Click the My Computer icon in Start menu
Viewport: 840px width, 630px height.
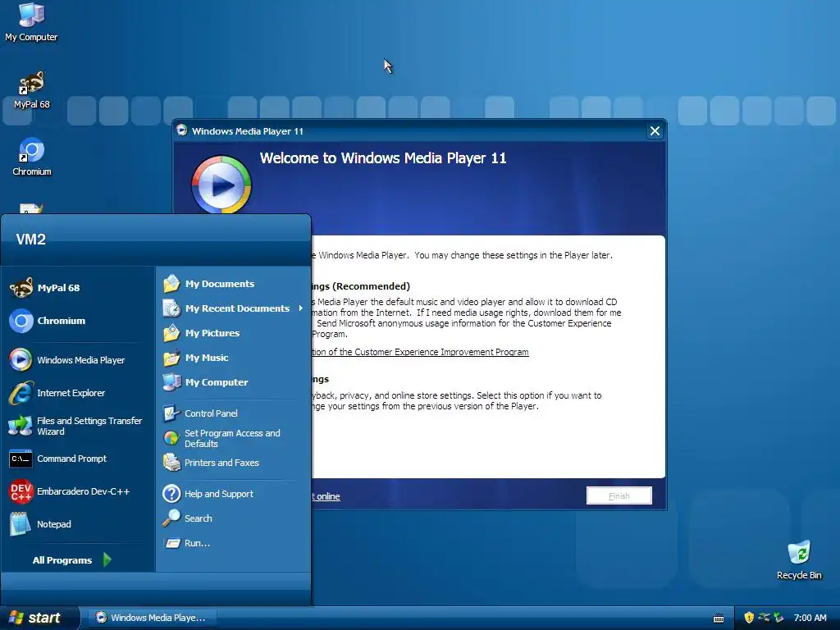(171, 382)
